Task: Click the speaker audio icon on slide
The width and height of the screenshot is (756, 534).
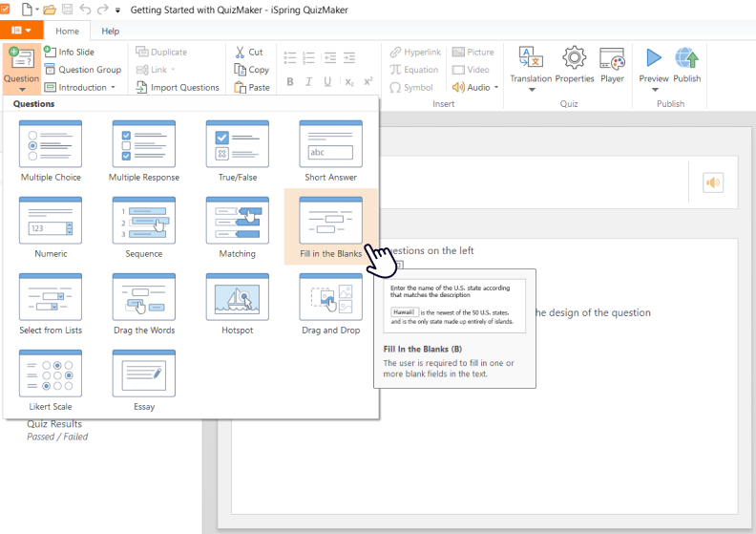Action: (713, 182)
